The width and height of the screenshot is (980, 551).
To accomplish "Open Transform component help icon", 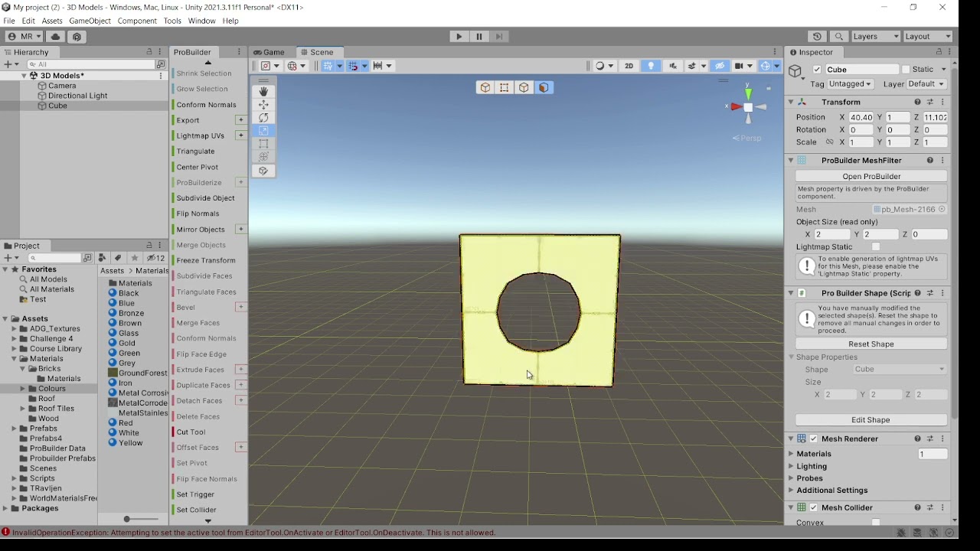I will point(917,102).
